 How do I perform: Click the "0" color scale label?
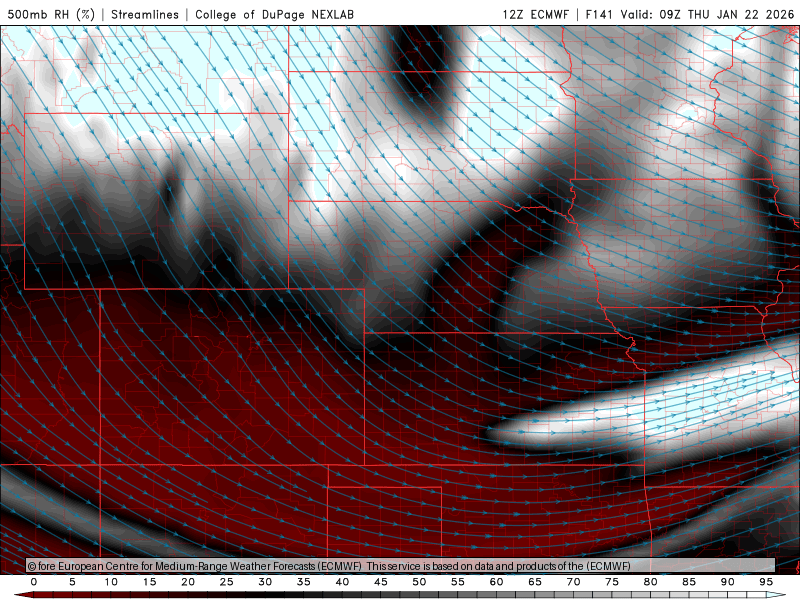point(34,582)
